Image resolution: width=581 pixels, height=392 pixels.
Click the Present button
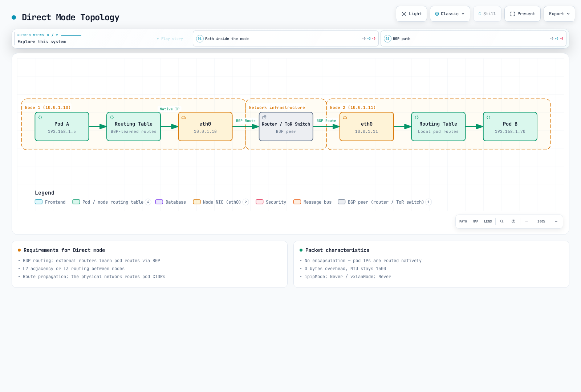[x=523, y=14]
